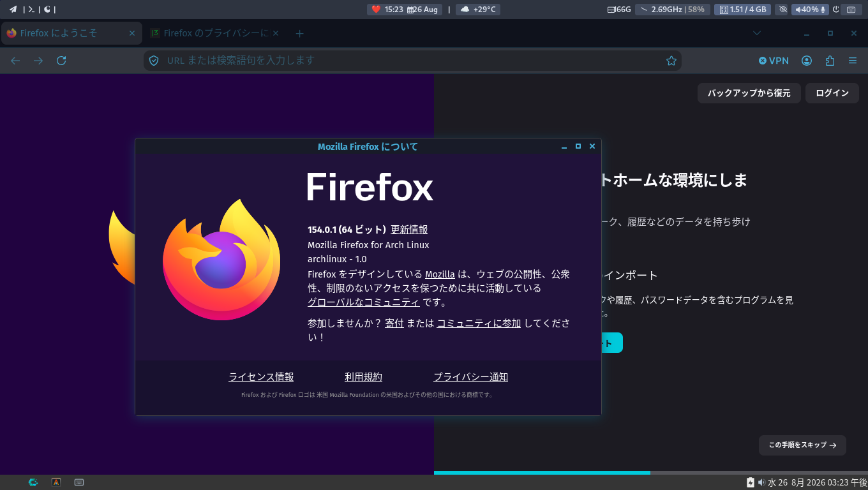Screen dimensions: 868x490
Task: Click the teal swirl icon in the bottom taskbar
Action: tap(33, 482)
